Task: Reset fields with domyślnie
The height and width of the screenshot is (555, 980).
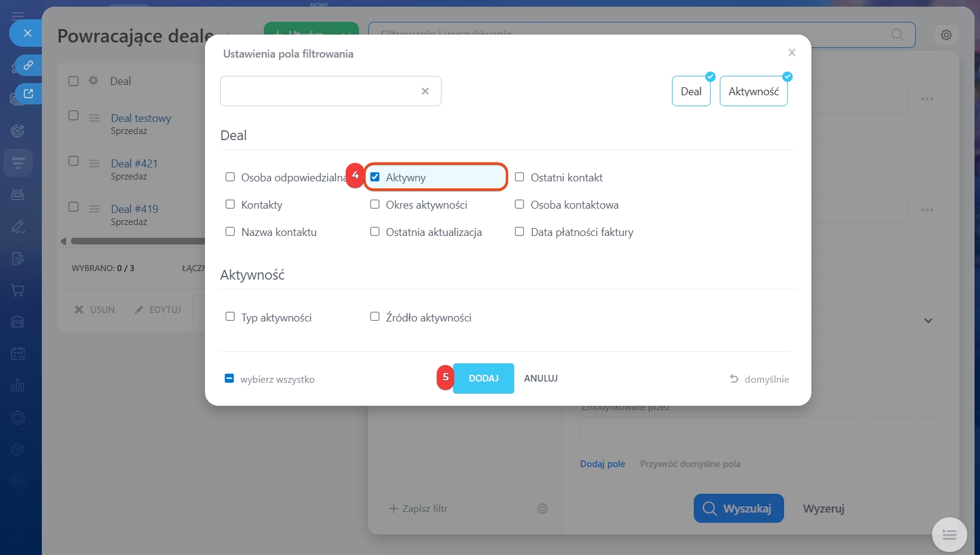Action: (759, 379)
